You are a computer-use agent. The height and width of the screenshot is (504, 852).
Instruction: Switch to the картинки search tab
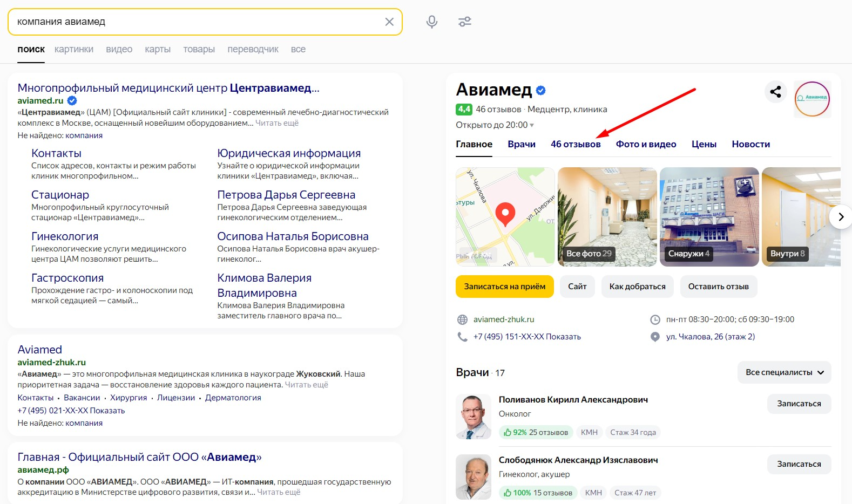(x=74, y=49)
